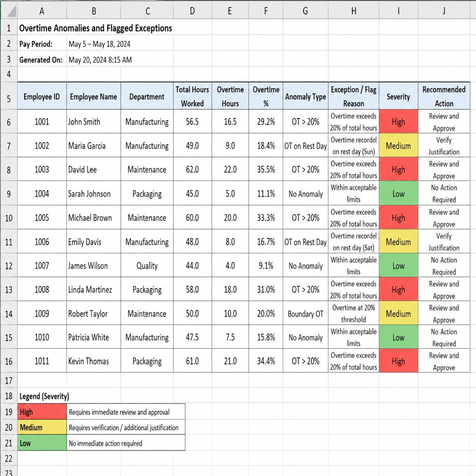Click the 'Generated On:' label cell
This screenshot has height=476, width=476.
pos(42,60)
